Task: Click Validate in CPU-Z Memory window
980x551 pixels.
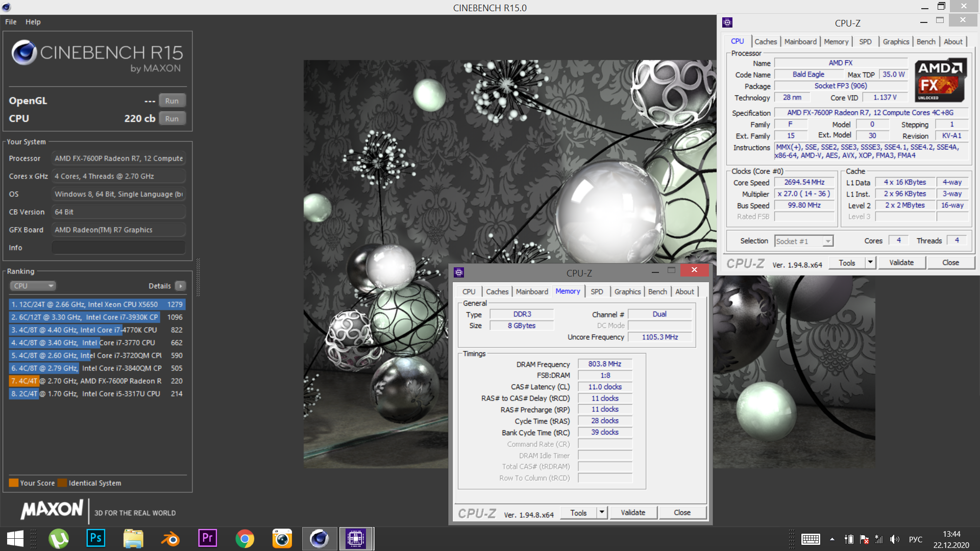Action: coord(633,513)
